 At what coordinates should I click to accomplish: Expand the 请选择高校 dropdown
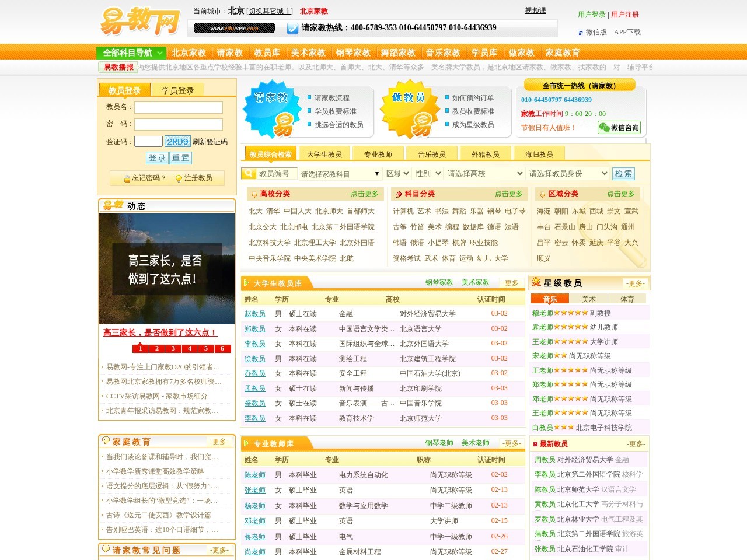coord(483,173)
